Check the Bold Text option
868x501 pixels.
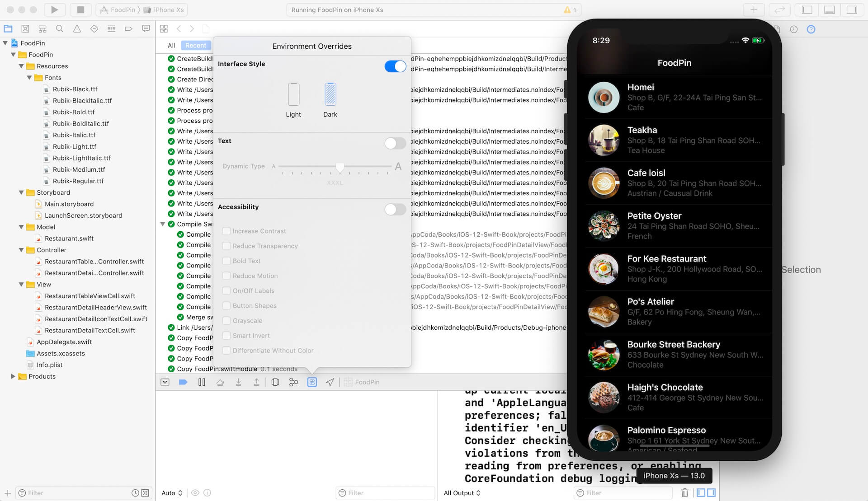[x=226, y=261]
